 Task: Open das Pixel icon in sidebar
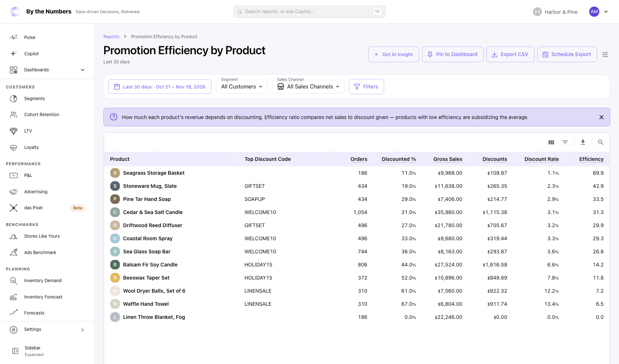(x=13, y=208)
